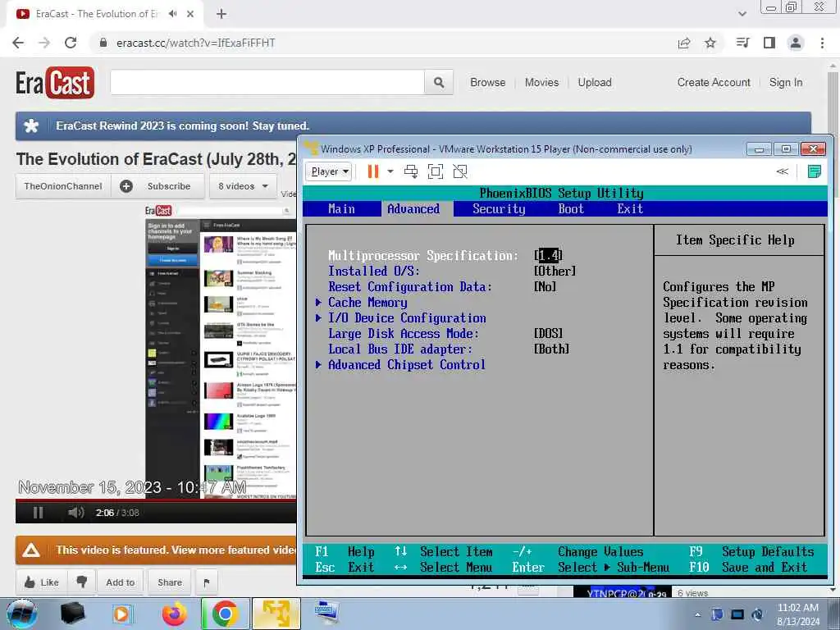Screen dimensions: 840x630
Task: Open Firefox from the taskbar
Action: point(174,614)
